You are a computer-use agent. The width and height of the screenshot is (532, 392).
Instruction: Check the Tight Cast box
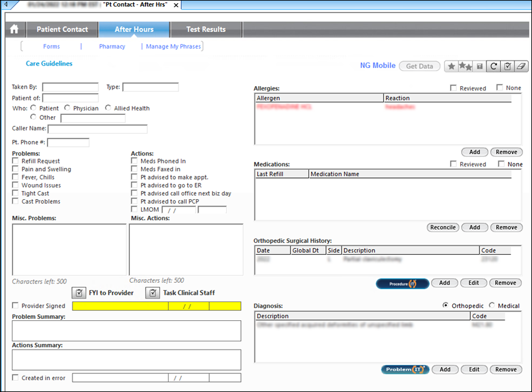[15, 194]
